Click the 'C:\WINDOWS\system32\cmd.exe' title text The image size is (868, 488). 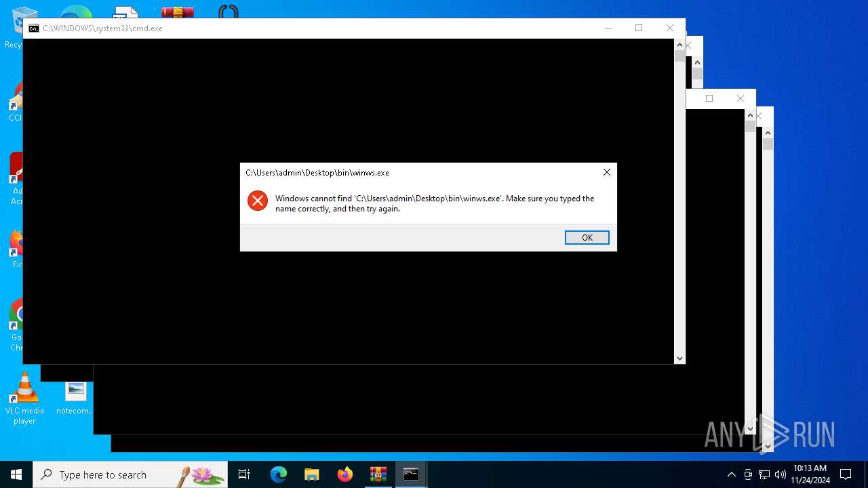tap(102, 28)
